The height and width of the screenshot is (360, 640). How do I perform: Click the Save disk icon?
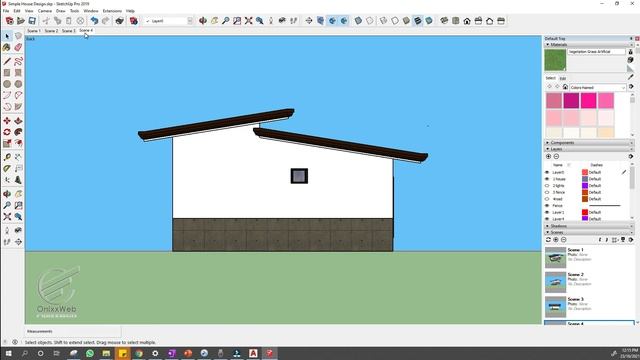32,21
